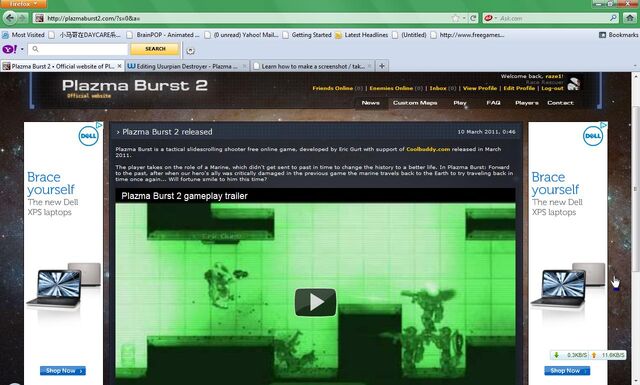Open the BrainPOP - Animated bookmark
The image size is (640, 385).
(163, 35)
